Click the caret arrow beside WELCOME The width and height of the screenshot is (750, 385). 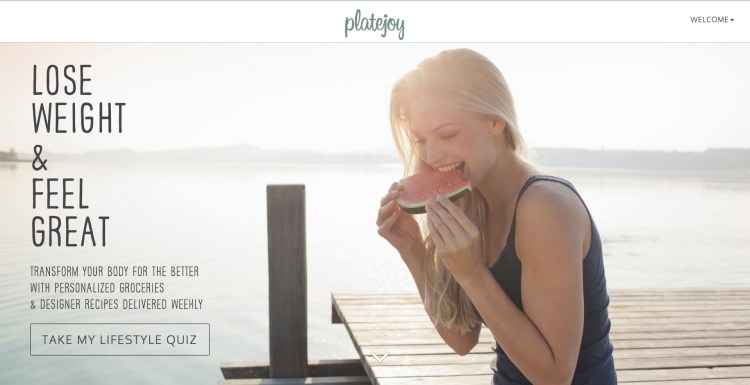[x=732, y=20]
